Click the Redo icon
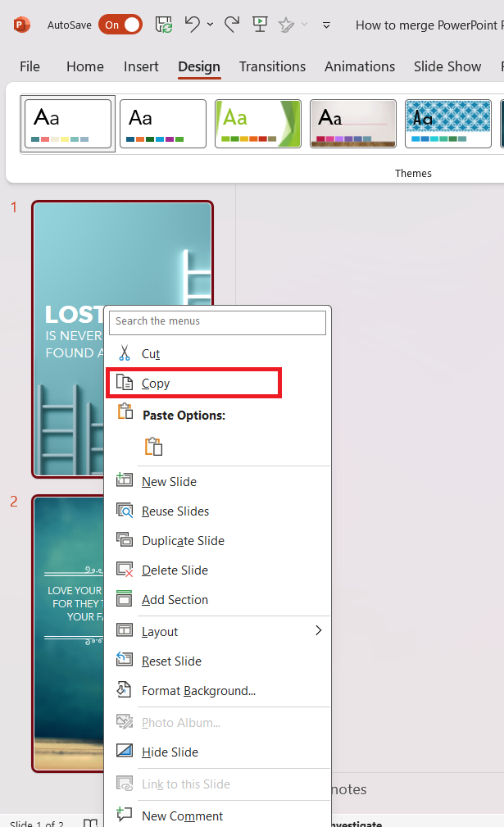 pyautogui.click(x=231, y=25)
